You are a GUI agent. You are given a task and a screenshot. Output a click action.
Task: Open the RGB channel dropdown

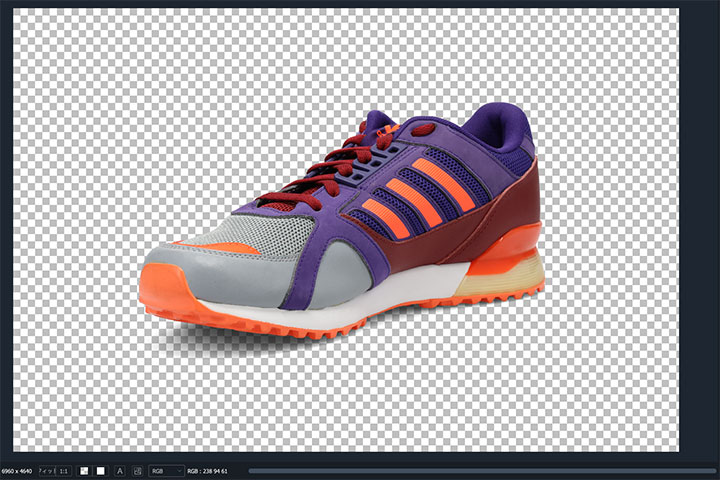point(165,470)
